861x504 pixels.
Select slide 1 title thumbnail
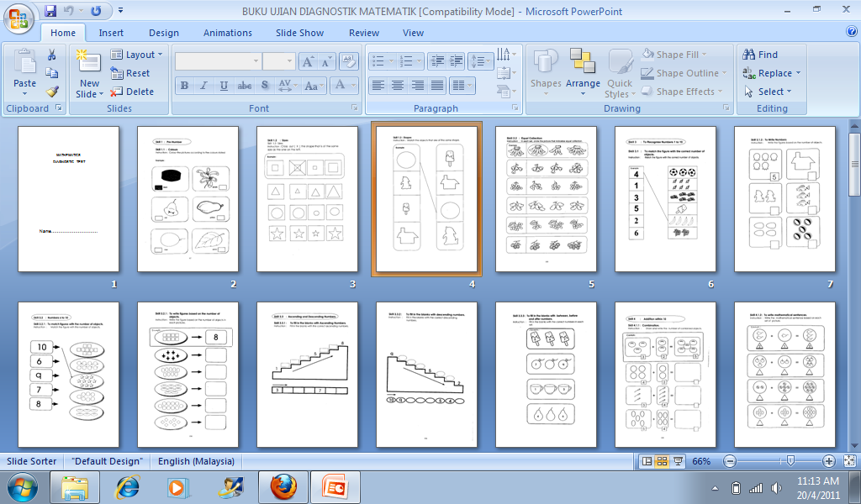point(69,199)
